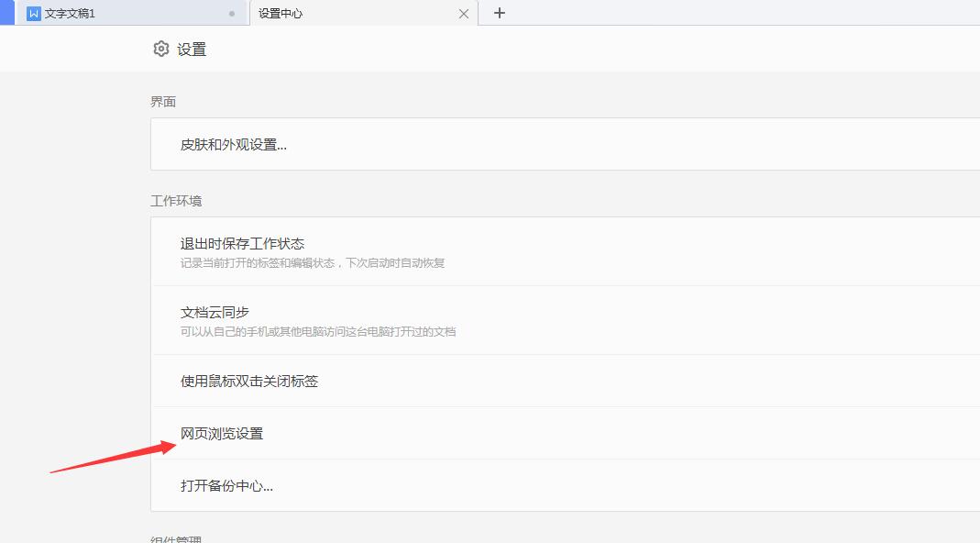The height and width of the screenshot is (543, 980).
Task: Click the 界面 section header
Action: [x=163, y=102]
